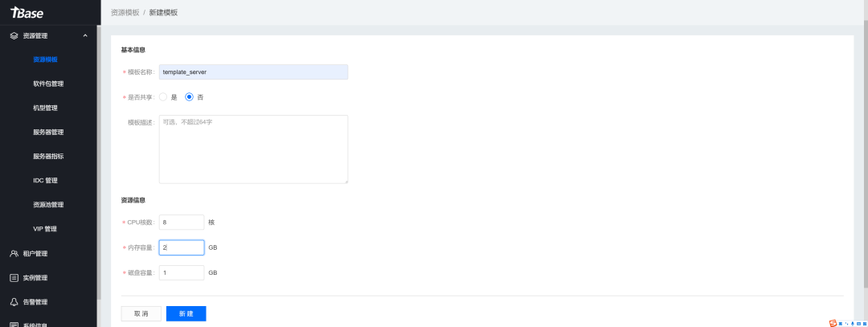The width and height of the screenshot is (868, 327).
Task: Open 软件包管理 in the sidebar
Action: pos(48,84)
